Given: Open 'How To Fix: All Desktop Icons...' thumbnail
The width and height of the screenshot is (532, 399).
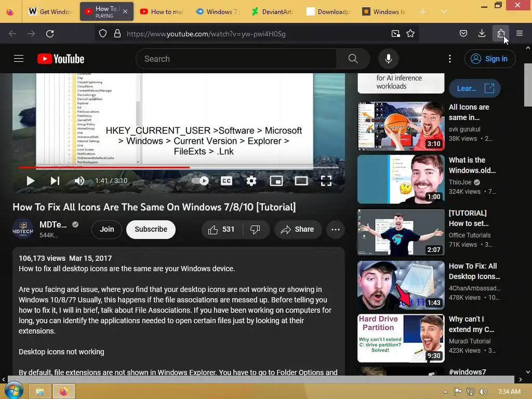Looking at the screenshot, I should pos(401,285).
